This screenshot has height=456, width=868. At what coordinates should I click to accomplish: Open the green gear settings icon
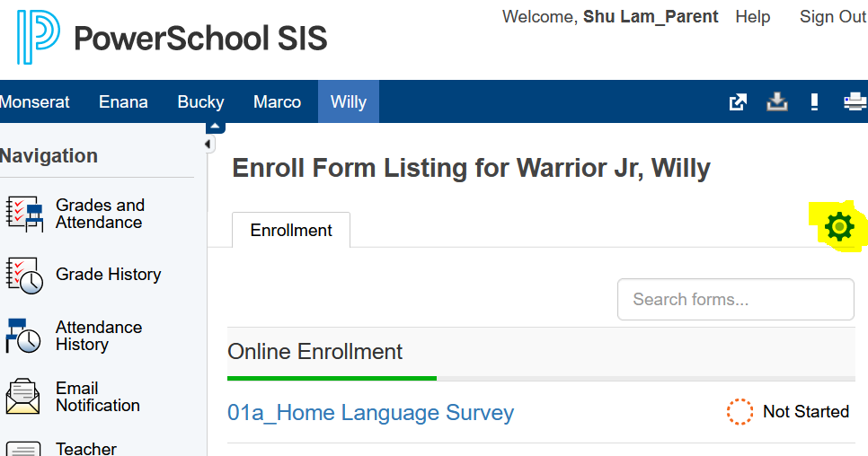coord(839,227)
